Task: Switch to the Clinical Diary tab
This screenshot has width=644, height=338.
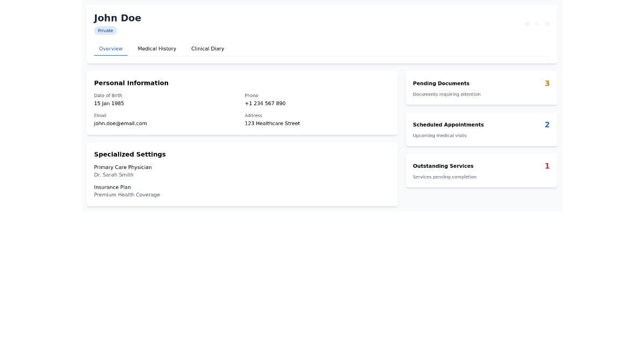Action: pos(208,48)
